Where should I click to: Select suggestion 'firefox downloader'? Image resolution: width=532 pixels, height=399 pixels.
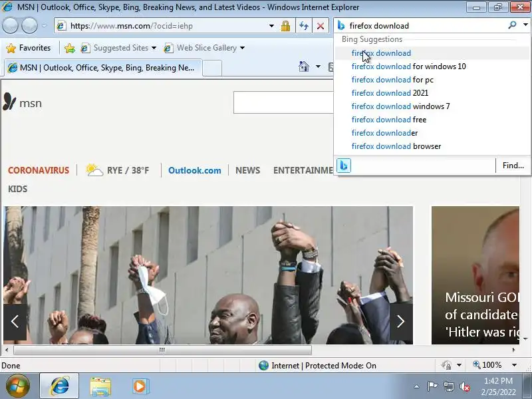click(432, 132)
